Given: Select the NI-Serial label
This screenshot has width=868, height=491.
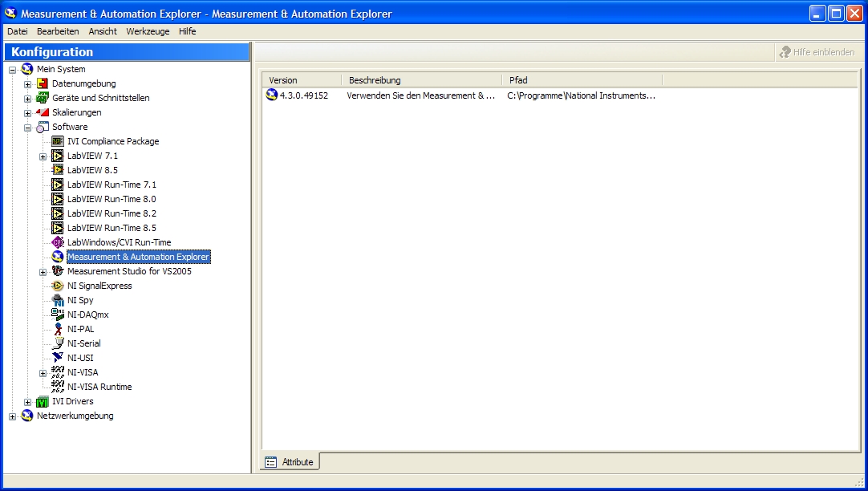Looking at the screenshot, I should pyautogui.click(x=84, y=343).
